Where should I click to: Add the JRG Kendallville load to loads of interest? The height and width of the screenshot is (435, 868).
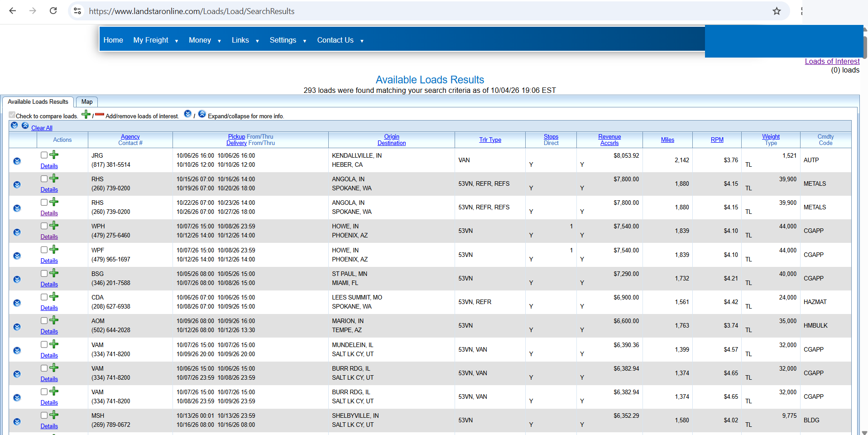[x=54, y=155]
